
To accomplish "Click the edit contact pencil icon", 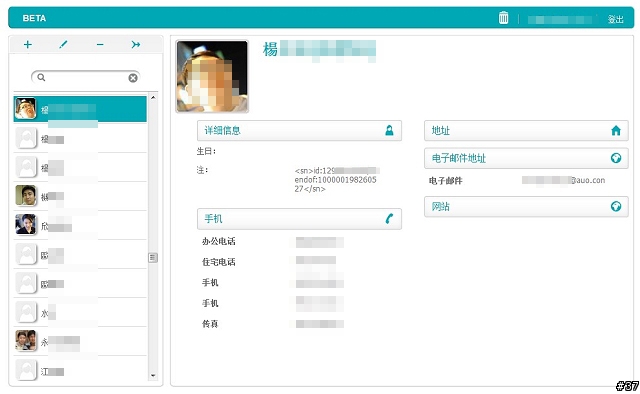I will tap(63, 45).
